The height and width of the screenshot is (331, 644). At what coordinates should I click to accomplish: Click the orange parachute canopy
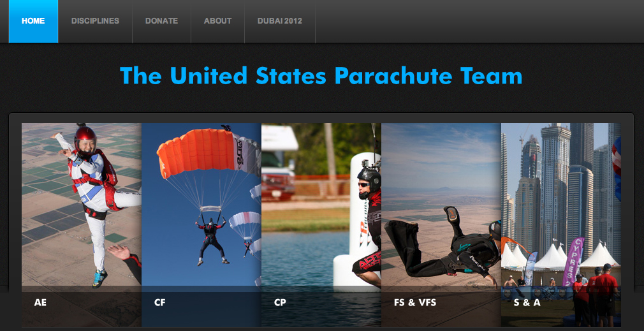197,152
